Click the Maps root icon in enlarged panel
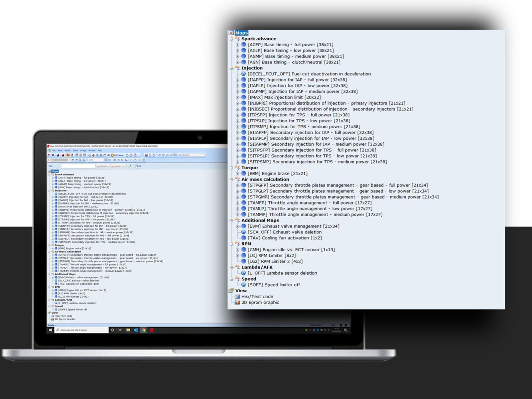532x399 pixels. coord(231,33)
